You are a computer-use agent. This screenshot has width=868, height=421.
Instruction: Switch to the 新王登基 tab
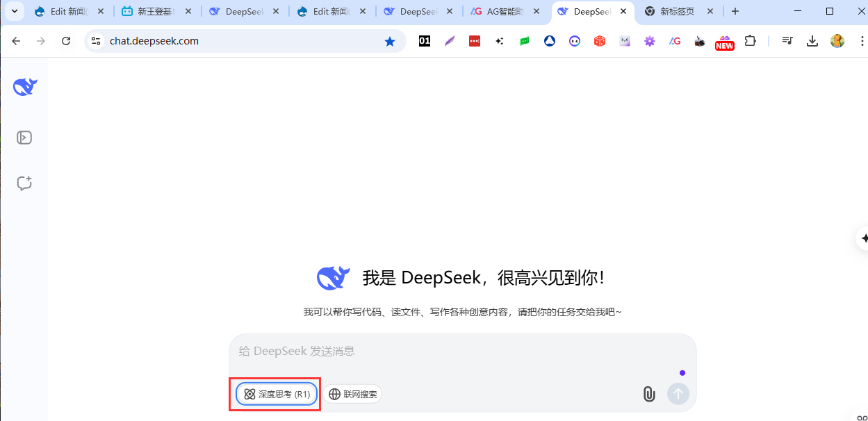tap(156, 11)
